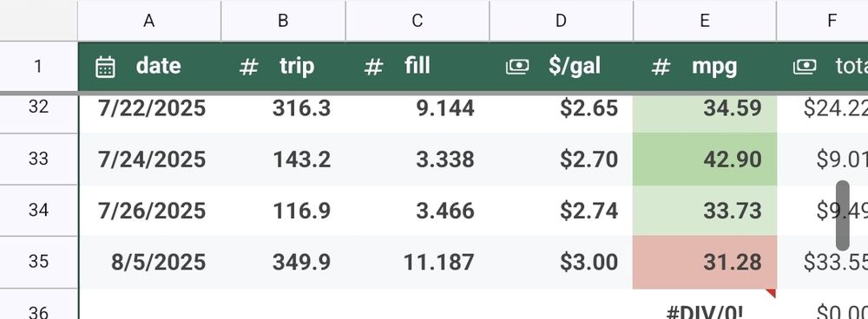Select mpg cell 33.73
This screenshot has height=319, width=868.
point(705,211)
